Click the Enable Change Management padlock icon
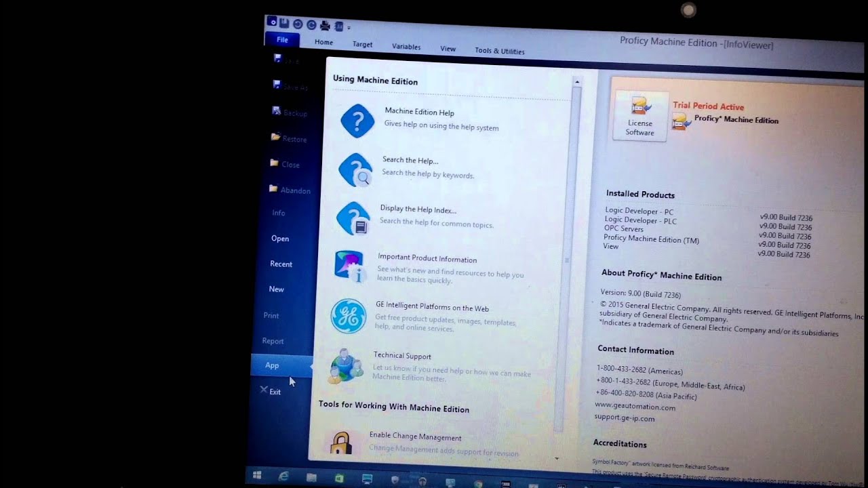 coord(341,443)
